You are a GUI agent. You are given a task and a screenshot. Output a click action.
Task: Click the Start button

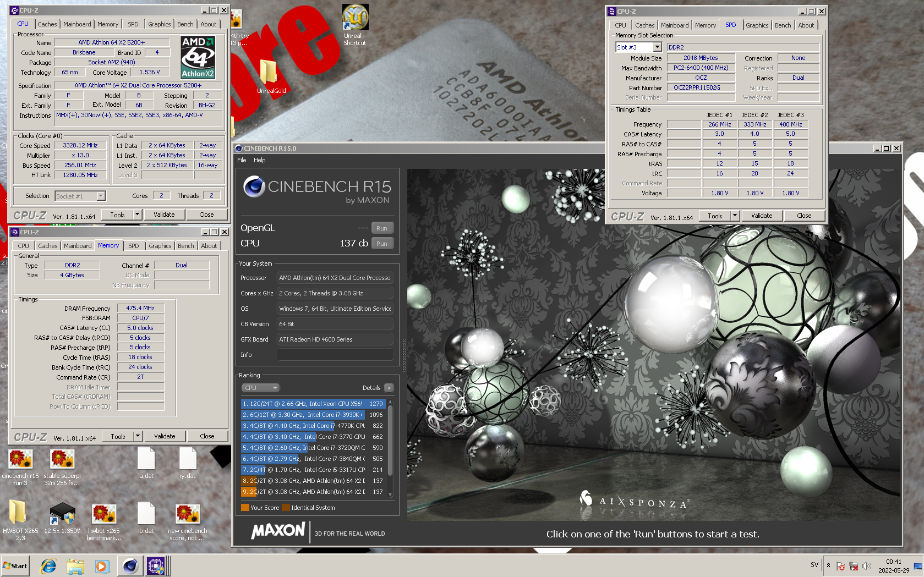click(15, 566)
